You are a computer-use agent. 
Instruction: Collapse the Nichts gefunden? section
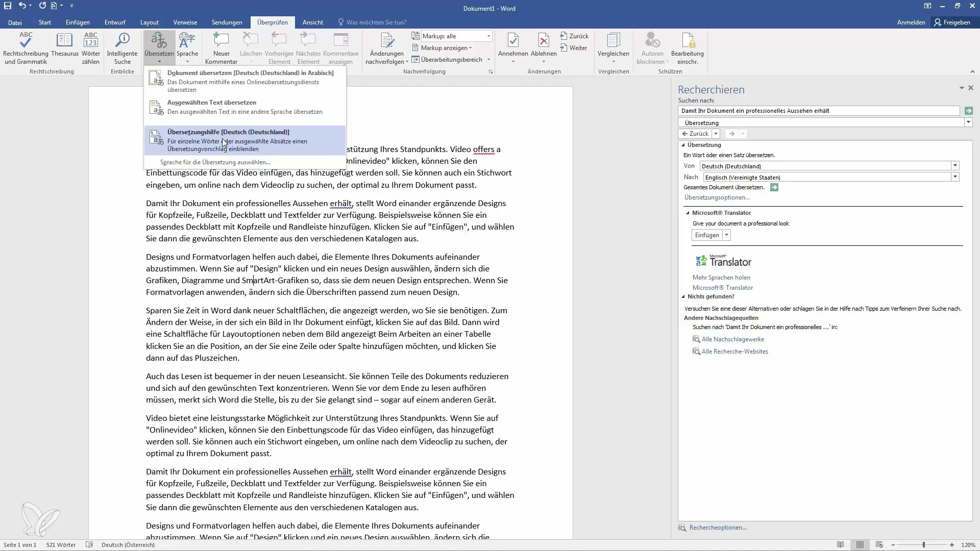(683, 296)
